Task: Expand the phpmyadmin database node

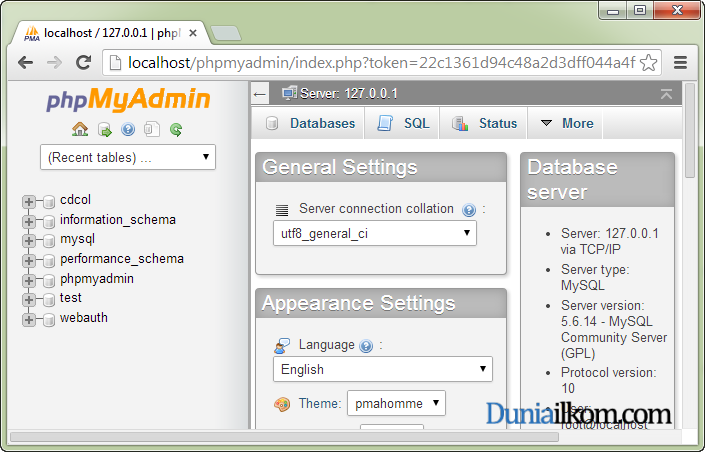Action: (28, 281)
